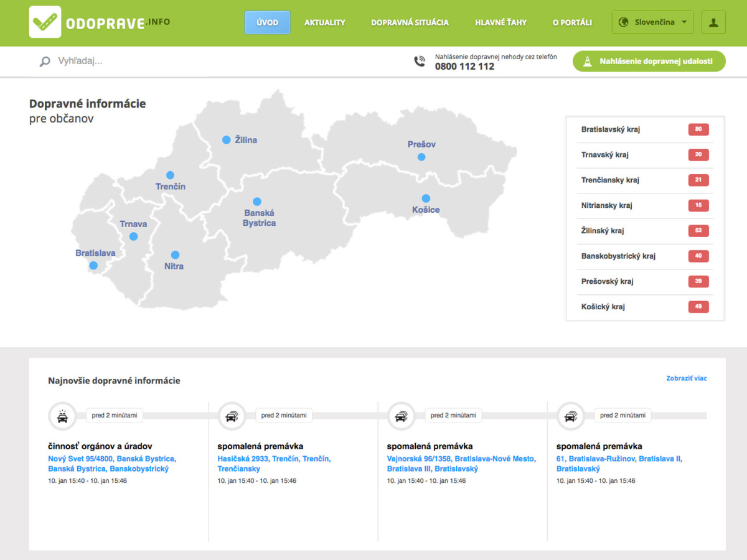Select the Banská Bystrica dot on the map
This screenshot has height=560, width=747.
click(x=257, y=202)
